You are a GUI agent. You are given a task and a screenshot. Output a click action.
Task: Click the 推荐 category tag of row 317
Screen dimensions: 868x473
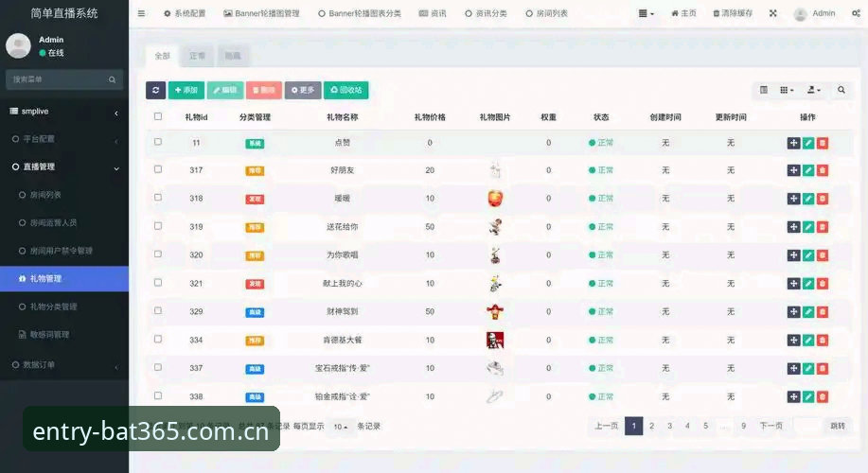pos(255,171)
